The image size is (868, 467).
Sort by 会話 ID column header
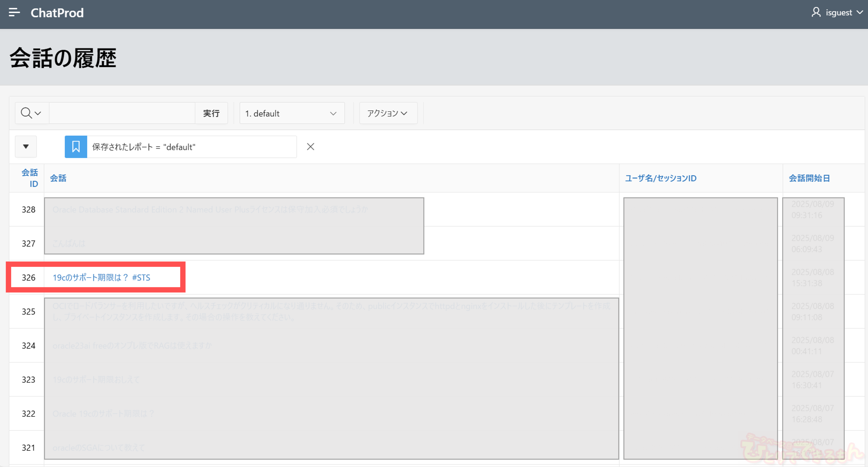[x=30, y=178]
